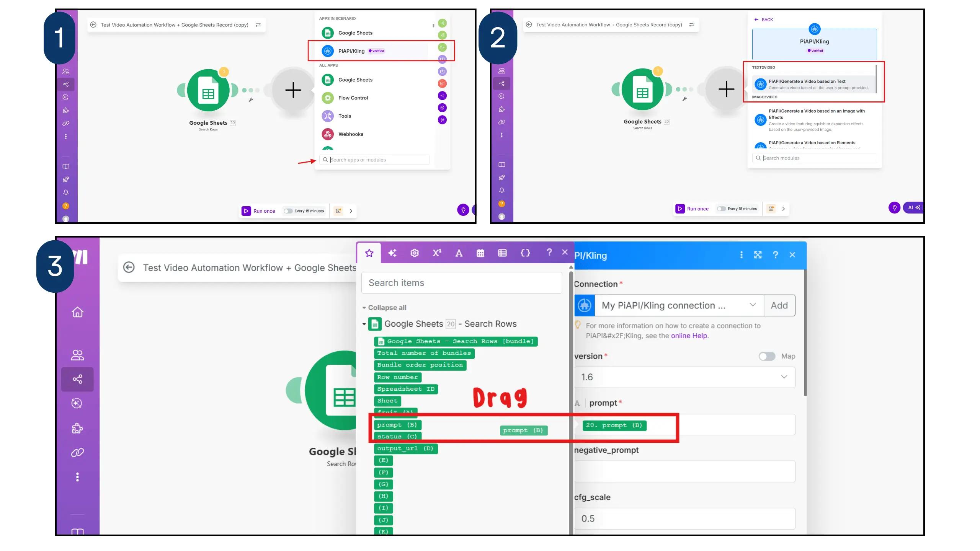Switch to the gear general functions tab
Image resolution: width=980 pixels, height=551 pixels.
[415, 253]
